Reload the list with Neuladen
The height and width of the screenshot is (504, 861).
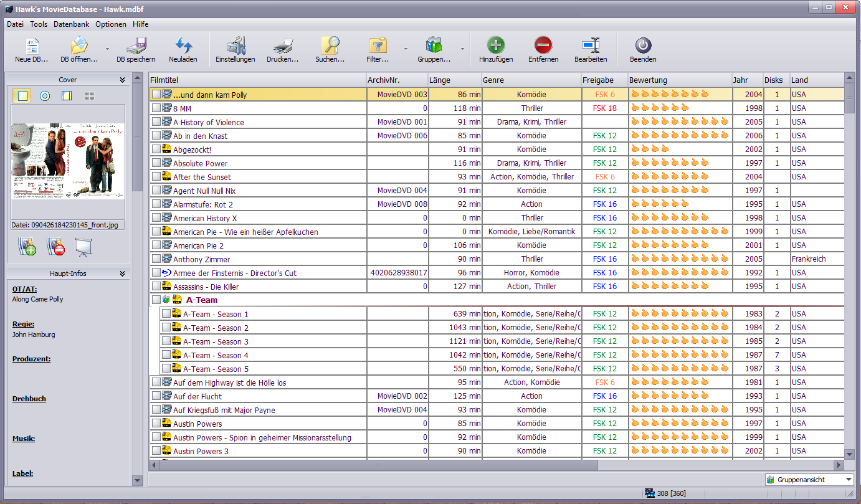tap(183, 50)
